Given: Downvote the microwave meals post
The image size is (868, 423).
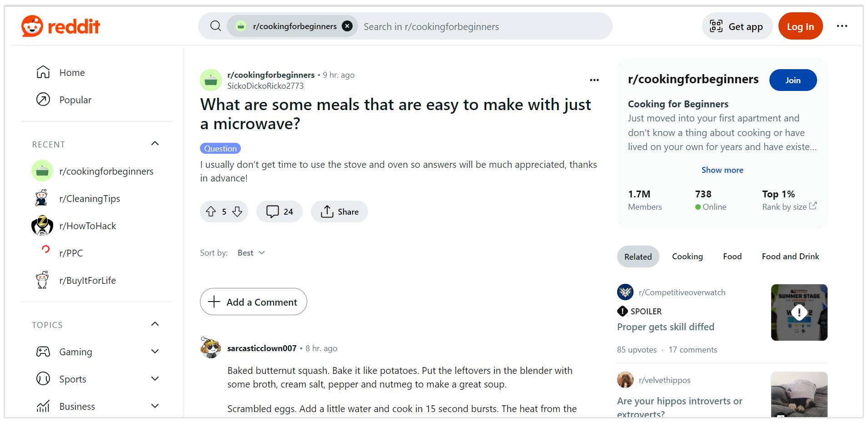Looking at the screenshot, I should [237, 211].
